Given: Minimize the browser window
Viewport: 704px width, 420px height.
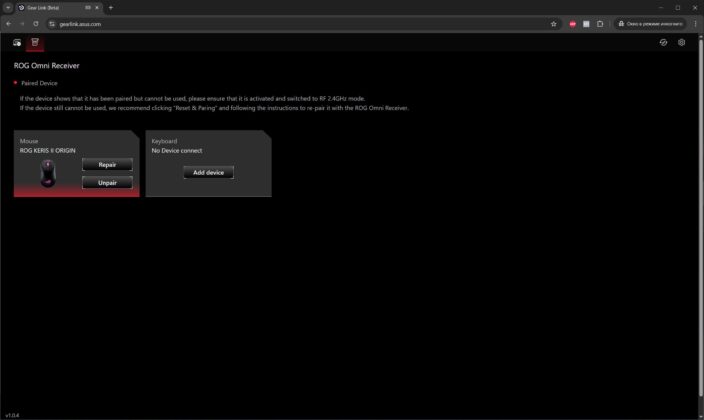Looking at the screenshot, I should click(x=661, y=8).
